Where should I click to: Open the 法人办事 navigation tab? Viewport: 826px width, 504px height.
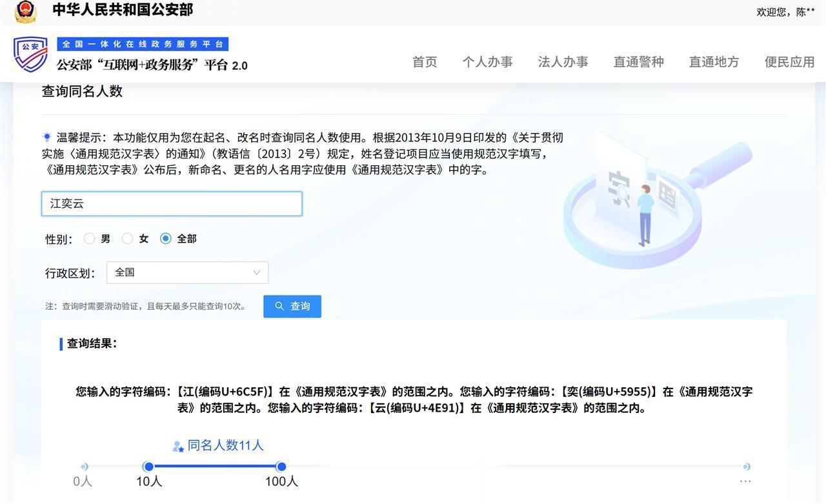coord(563,62)
